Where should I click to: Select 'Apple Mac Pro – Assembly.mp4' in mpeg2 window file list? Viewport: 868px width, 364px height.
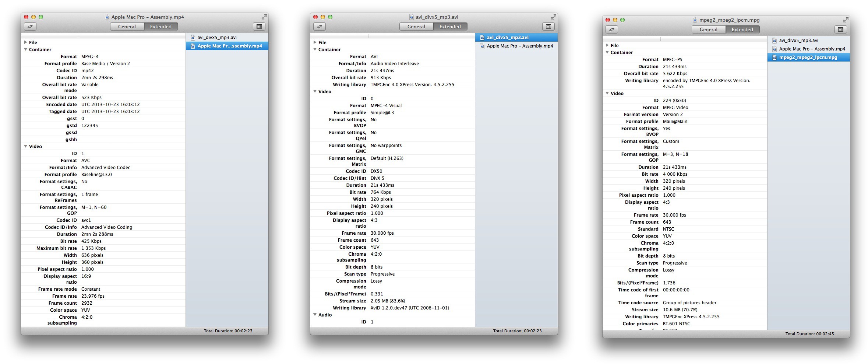click(x=809, y=49)
